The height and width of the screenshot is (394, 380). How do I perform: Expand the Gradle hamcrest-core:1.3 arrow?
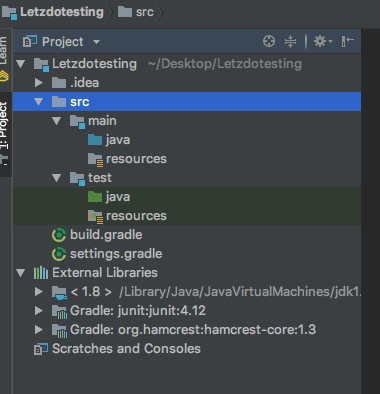[x=39, y=330]
